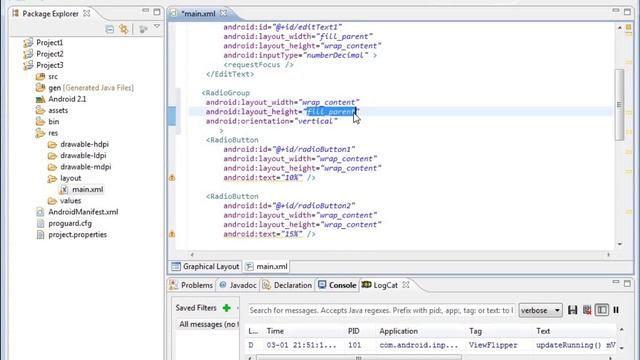Click the android:inputType numberDecimal line
The width and height of the screenshot is (640, 360).
pos(300,55)
